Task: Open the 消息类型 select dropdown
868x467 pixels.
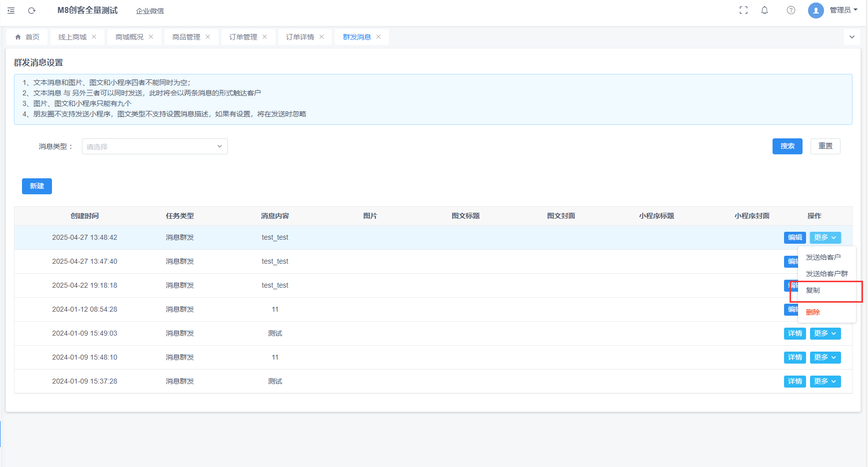Action: point(154,146)
